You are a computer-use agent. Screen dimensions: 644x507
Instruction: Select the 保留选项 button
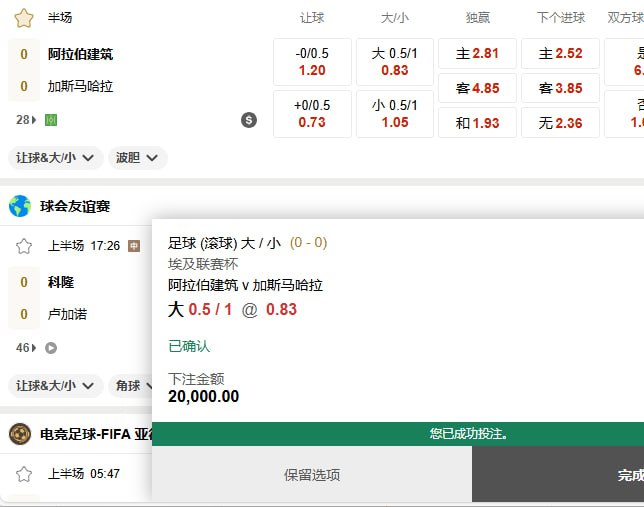click(x=312, y=475)
